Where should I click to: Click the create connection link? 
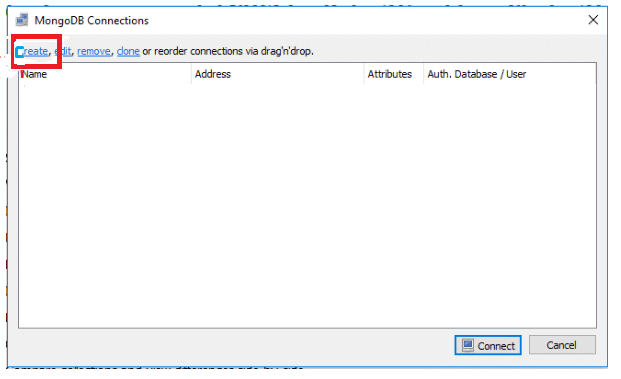pos(32,51)
